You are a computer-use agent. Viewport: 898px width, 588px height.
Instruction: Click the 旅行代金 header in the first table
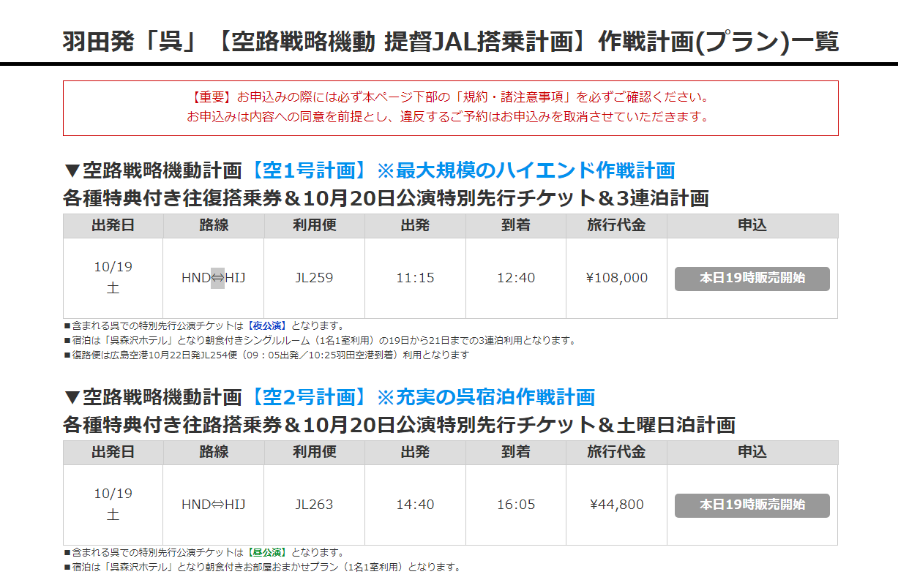(617, 225)
